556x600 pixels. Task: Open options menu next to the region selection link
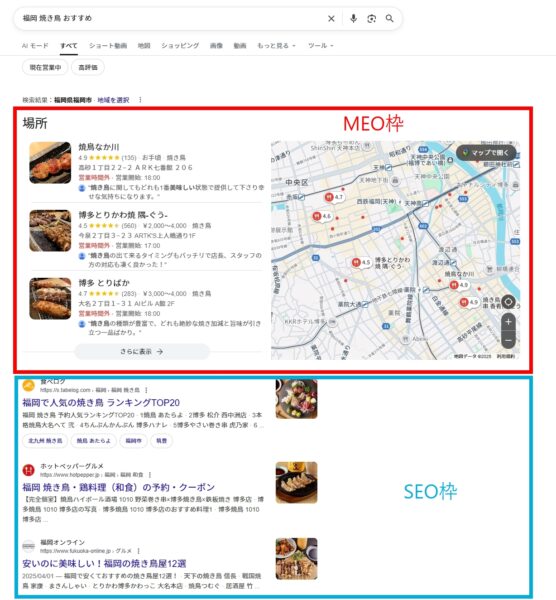[140, 100]
